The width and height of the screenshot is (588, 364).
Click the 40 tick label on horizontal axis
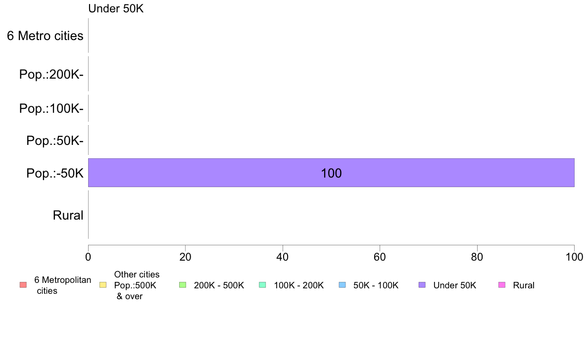(282, 257)
